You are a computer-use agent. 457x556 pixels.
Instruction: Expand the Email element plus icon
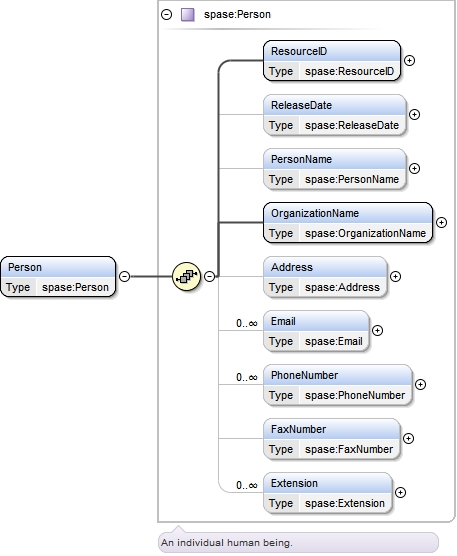(x=378, y=330)
